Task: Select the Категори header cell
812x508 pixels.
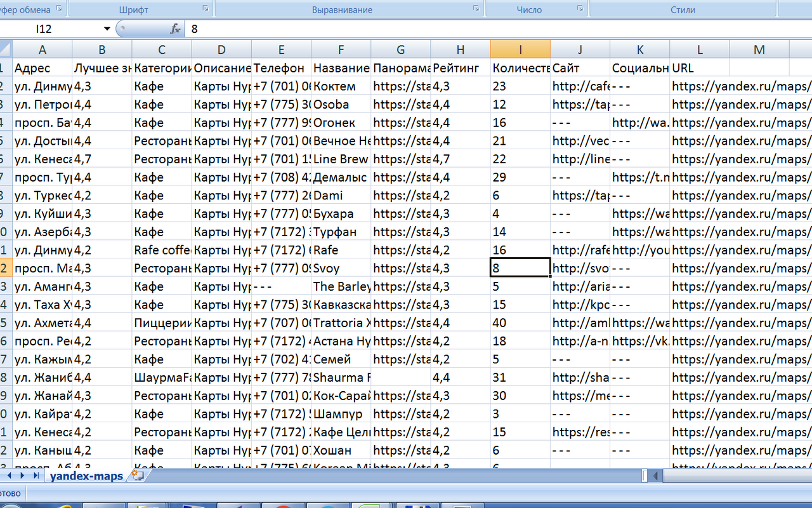Action: [162, 68]
